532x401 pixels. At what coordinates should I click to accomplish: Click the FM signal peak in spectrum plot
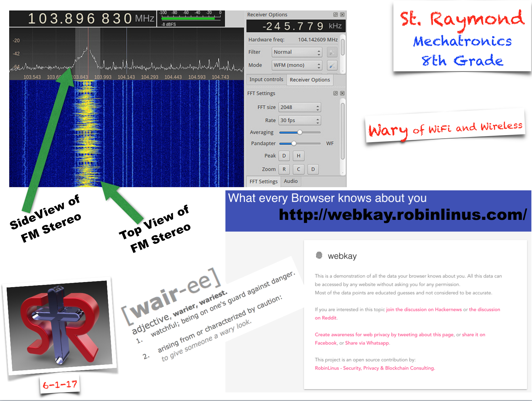[87, 49]
